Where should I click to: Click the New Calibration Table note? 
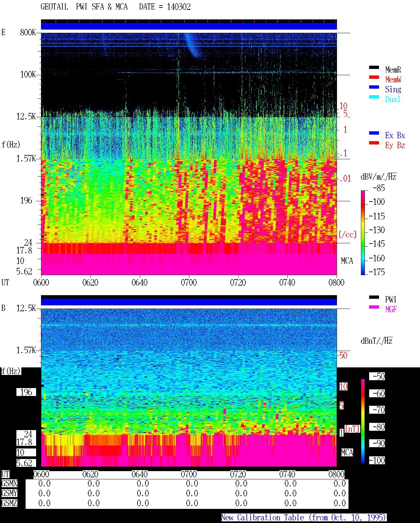[x=304, y=517]
